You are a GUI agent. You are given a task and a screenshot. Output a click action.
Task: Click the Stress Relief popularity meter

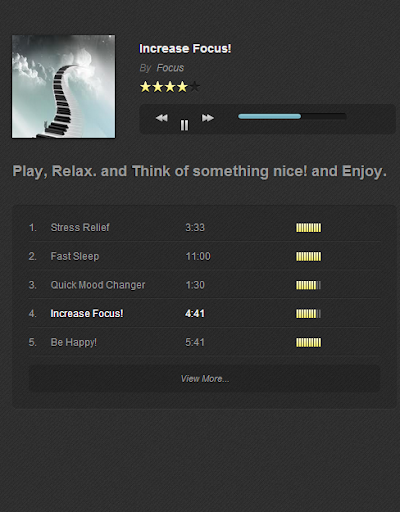point(309,228)
